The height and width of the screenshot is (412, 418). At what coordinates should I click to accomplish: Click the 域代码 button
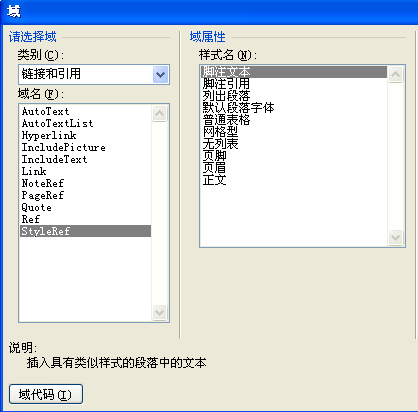(x=46, y=394)
